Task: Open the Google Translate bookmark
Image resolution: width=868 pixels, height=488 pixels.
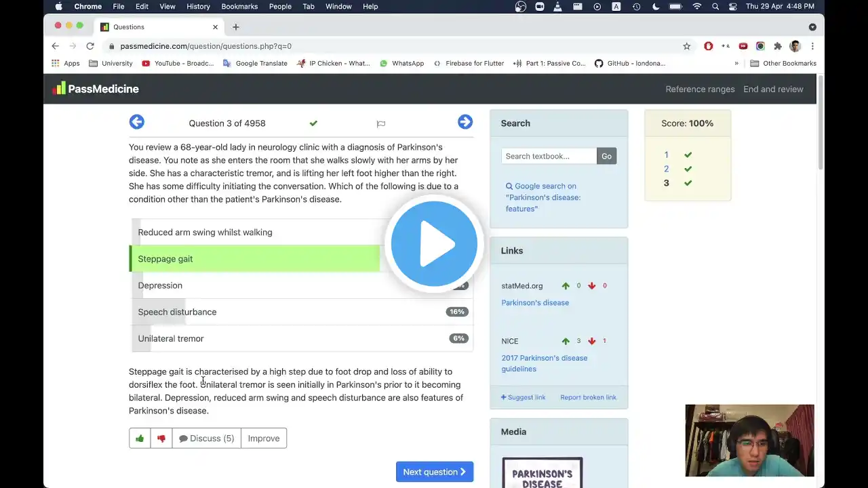Action: click(x=255, y=64)
